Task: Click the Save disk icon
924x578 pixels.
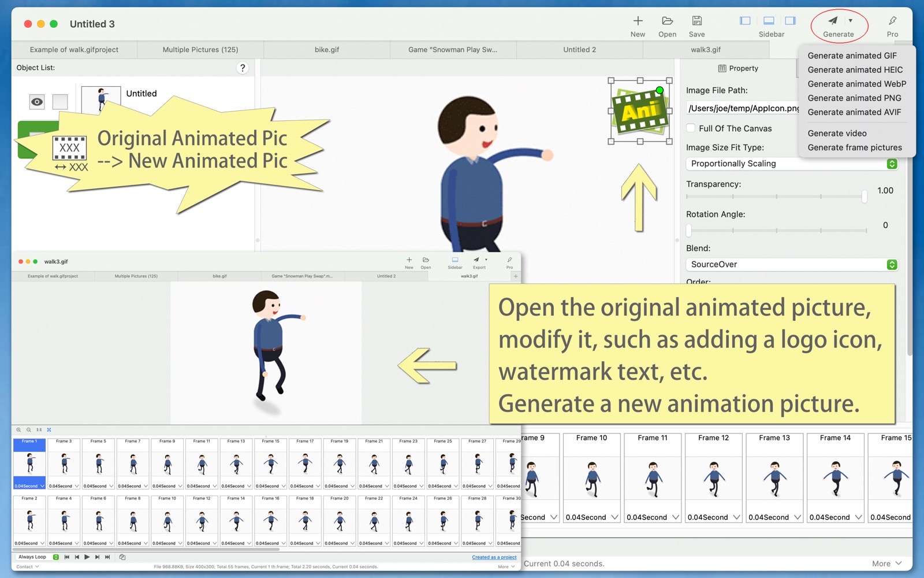Action: (696, 21)
